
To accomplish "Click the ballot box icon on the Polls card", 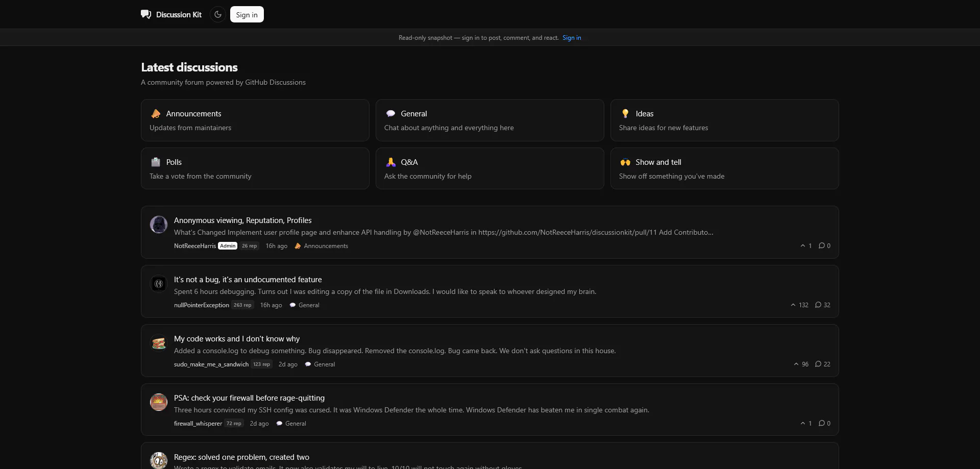I will (156, 162).
